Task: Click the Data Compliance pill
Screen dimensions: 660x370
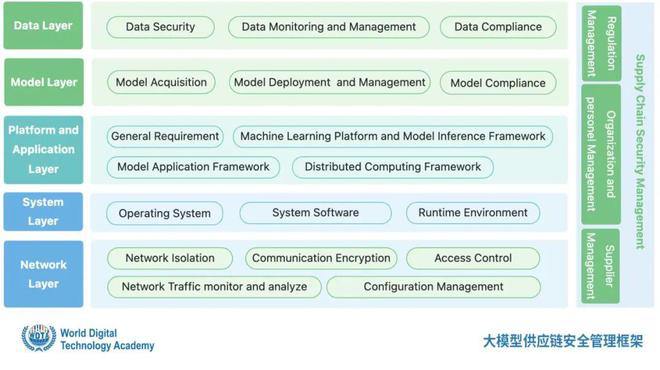Action: (x=498, y=27)
